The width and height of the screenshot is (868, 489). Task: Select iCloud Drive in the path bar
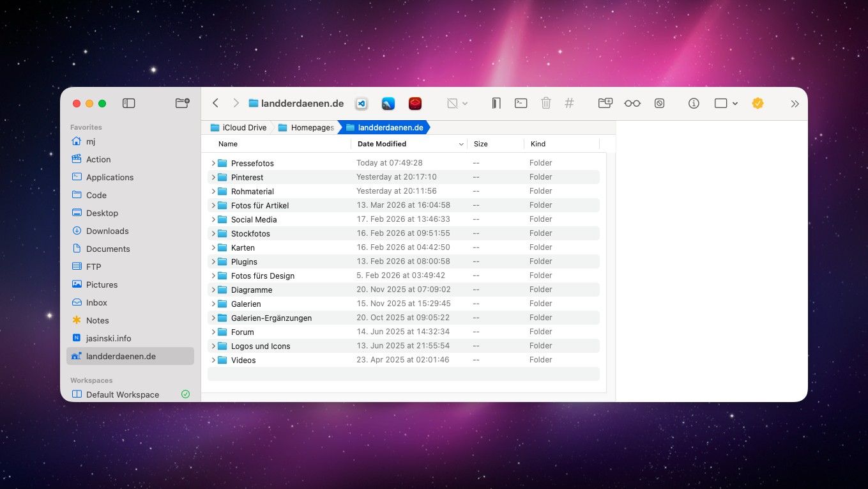tap(244, 128)
